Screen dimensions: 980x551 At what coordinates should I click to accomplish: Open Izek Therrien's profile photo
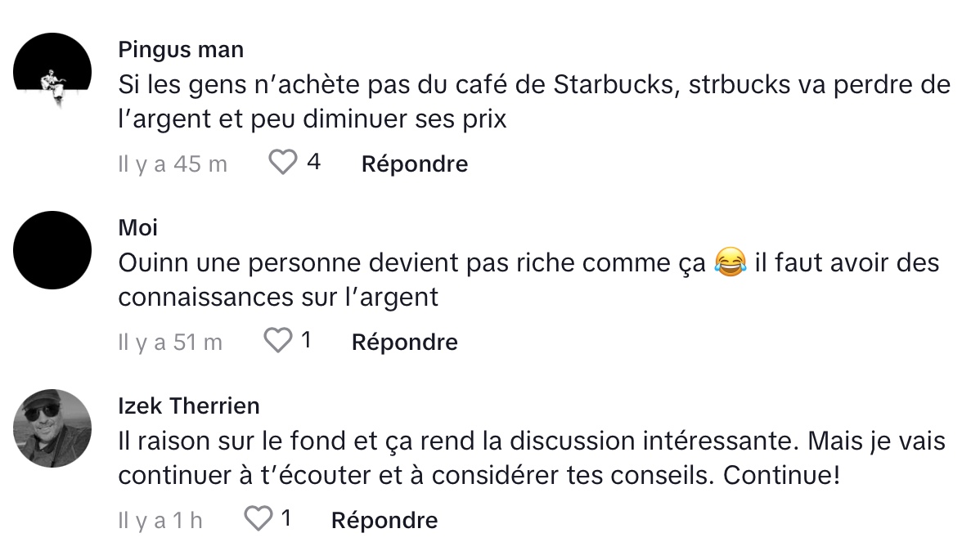coord(52,428)
